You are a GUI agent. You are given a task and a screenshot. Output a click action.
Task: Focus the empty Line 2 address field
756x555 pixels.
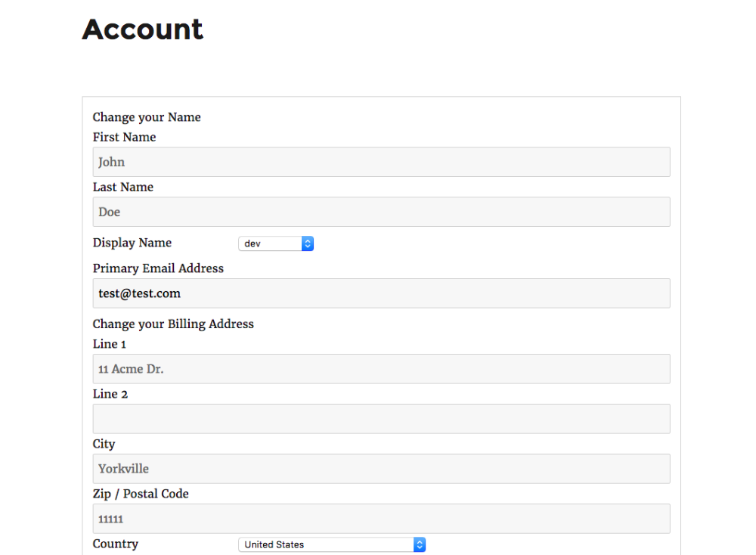tap(381, 419)
